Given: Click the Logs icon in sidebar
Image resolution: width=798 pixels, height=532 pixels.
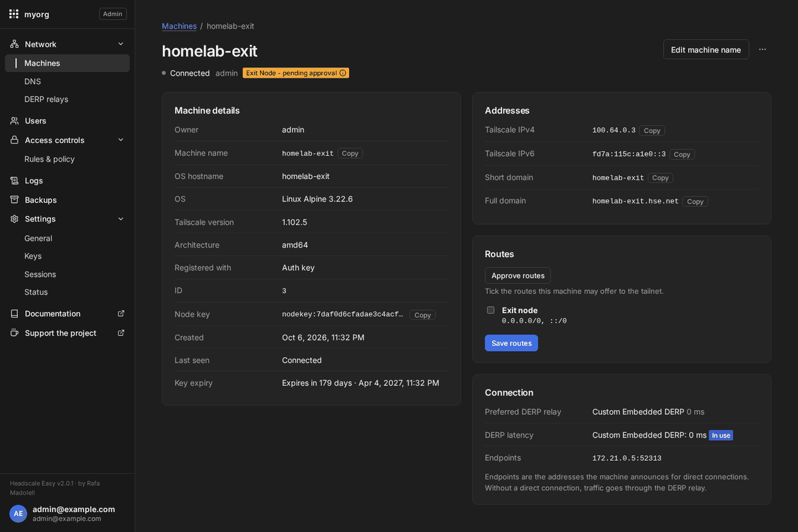Looking at the screenshot, I should pos(15,181).
